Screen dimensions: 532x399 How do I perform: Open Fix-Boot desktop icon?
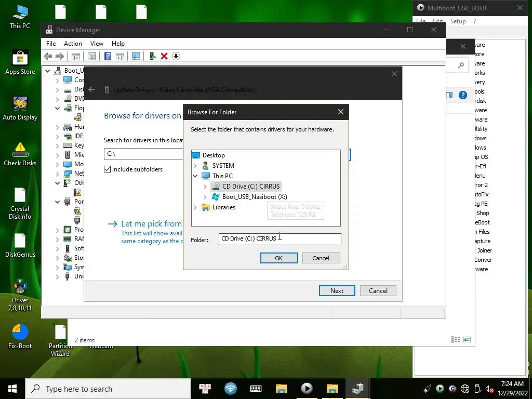(20, 337)
